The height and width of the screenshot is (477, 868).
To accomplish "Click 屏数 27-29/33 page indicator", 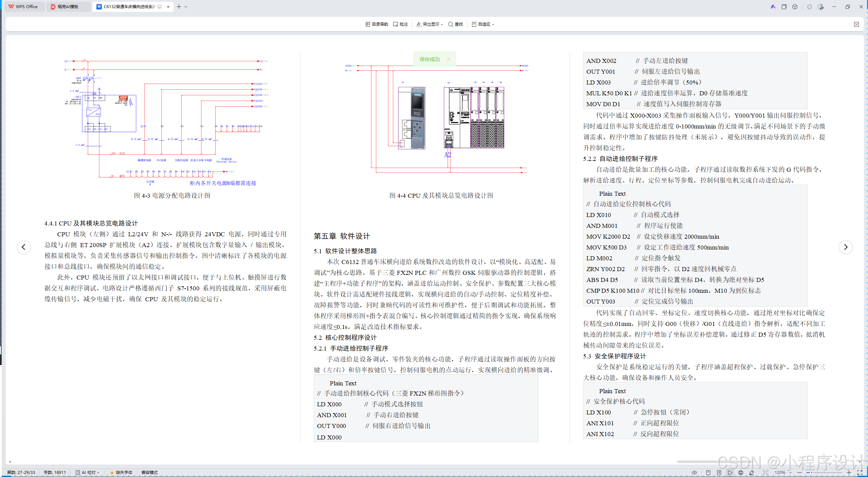I will (21, 472).
